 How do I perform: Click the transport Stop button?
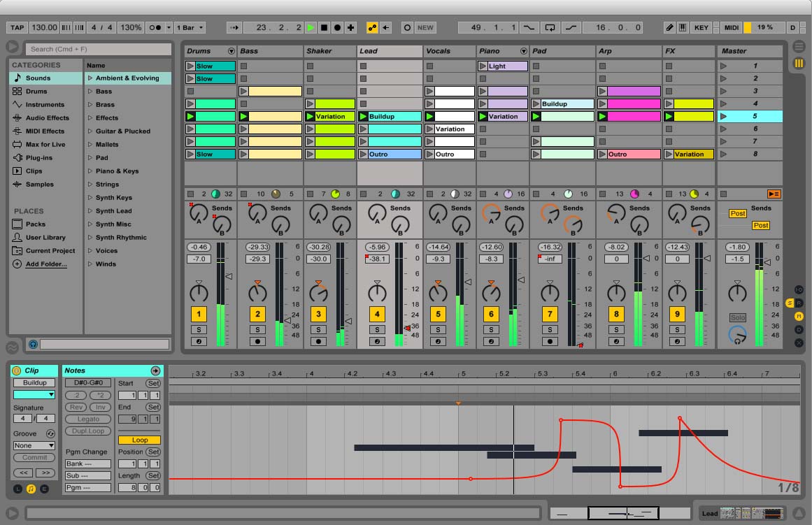[324, 28]
